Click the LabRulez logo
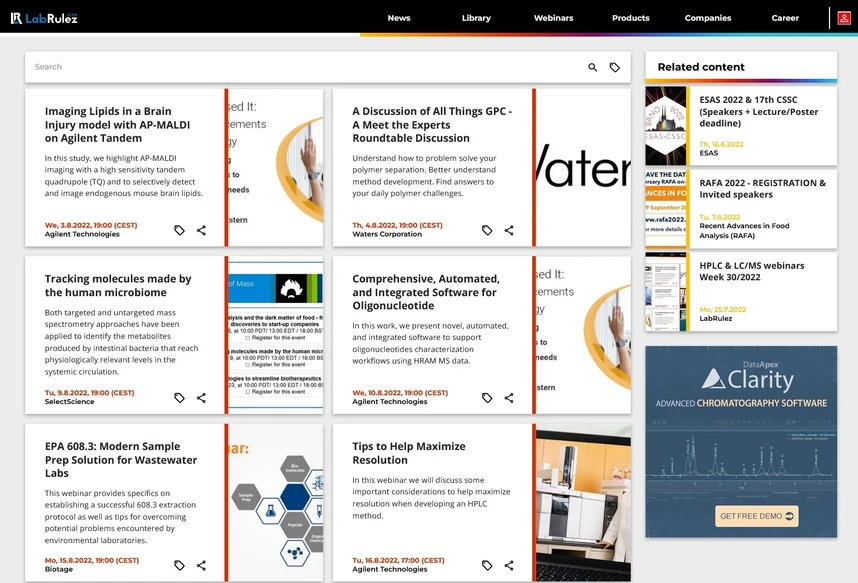The width and height of the screenshot is (858, 583). point(44,18)
